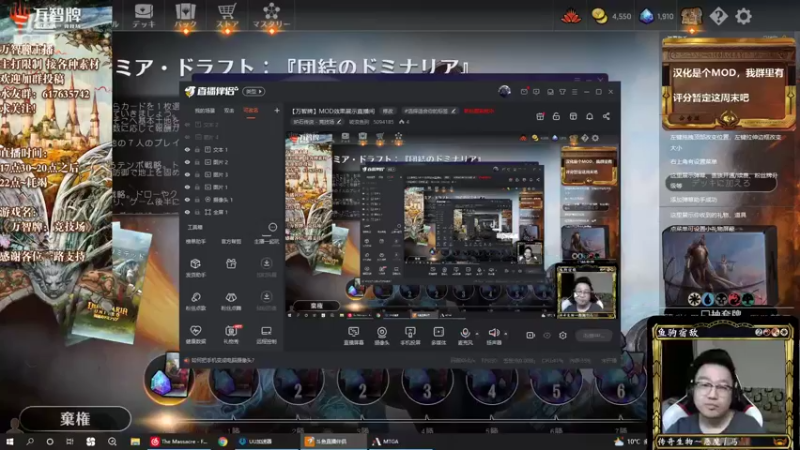This screenshot has width=800, height=450.
Task: Add a 摄像头 camera source from bottom bar
Action: coord(382,336)
